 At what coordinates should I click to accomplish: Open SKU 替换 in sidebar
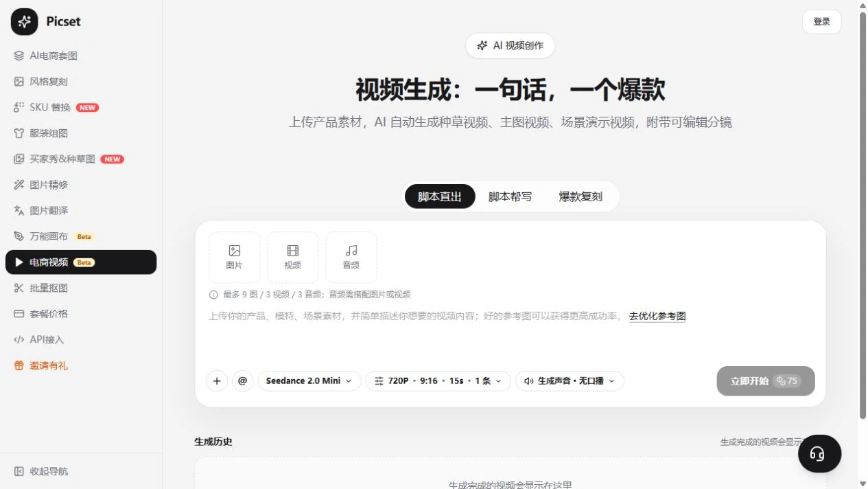point(81,107)
